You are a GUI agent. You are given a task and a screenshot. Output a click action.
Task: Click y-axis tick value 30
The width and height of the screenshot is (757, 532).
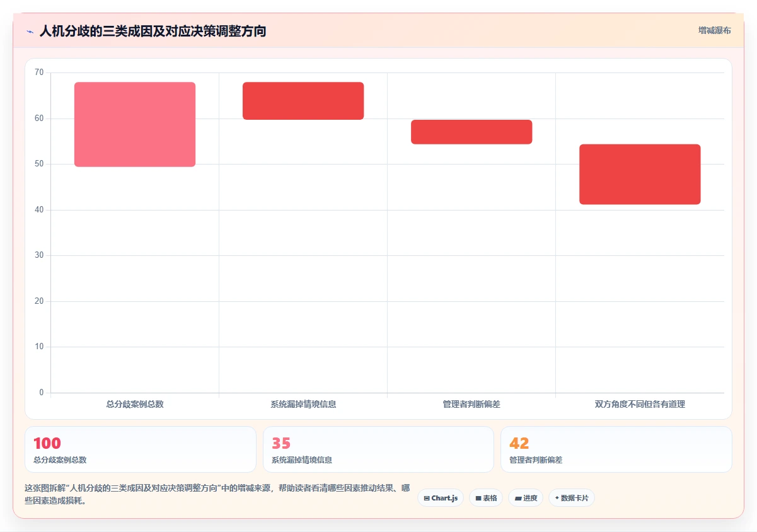(x=39, y=255)
